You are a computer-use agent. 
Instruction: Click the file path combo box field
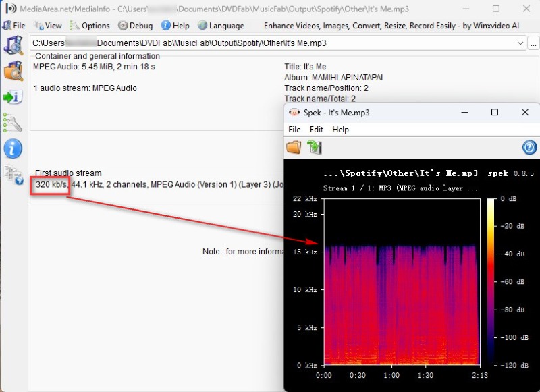[278, 43]
